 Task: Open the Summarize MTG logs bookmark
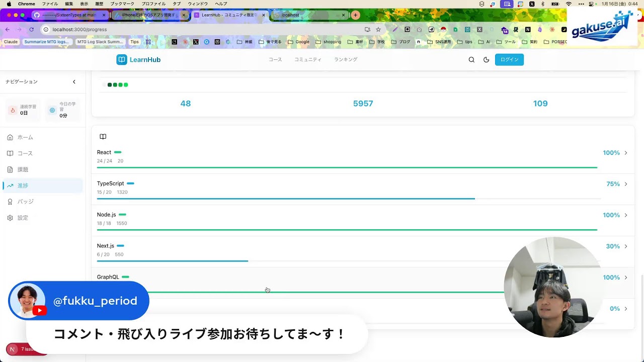(x=46, y=42)
